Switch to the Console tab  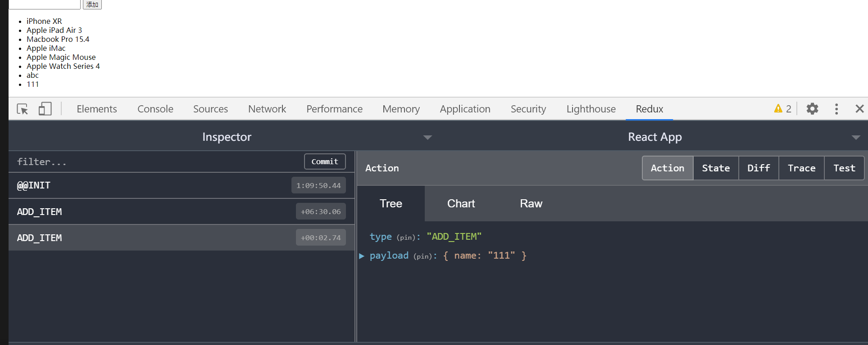click(x=155, y=109)
